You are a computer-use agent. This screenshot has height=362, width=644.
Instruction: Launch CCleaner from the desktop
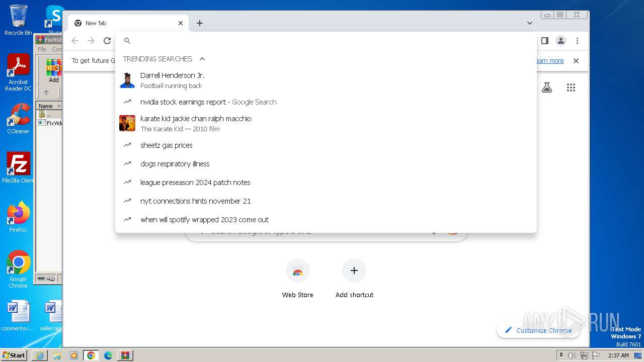click(x=18, y=119)
